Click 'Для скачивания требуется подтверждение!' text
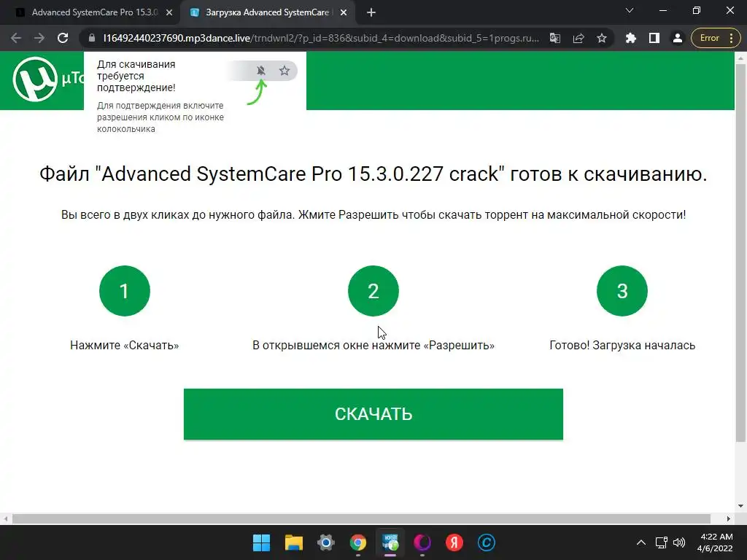This screenshot has width=747, height=560. coord(136,76)
